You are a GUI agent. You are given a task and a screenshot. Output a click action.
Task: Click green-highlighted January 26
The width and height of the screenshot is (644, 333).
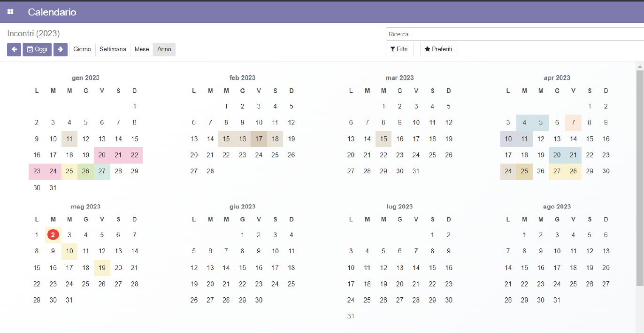pos(85,171)
